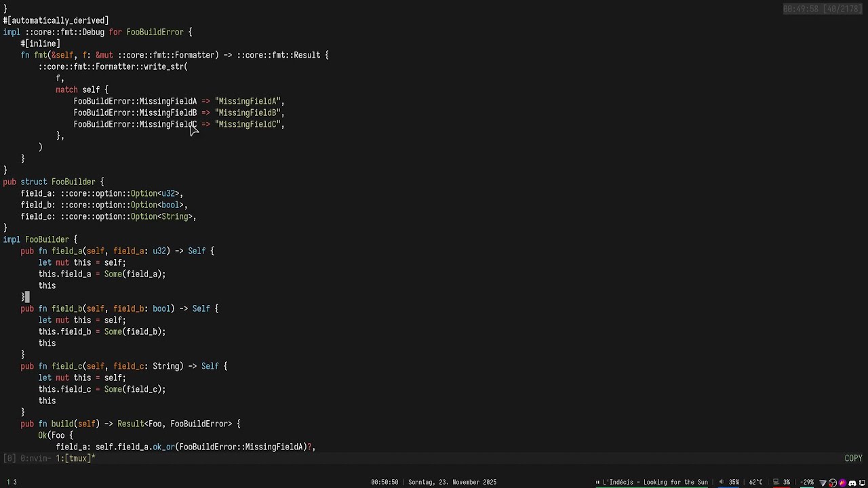Click the 00:49:58 [40/2178] position indicator
The image size is (868, 488).
(823, 9)
